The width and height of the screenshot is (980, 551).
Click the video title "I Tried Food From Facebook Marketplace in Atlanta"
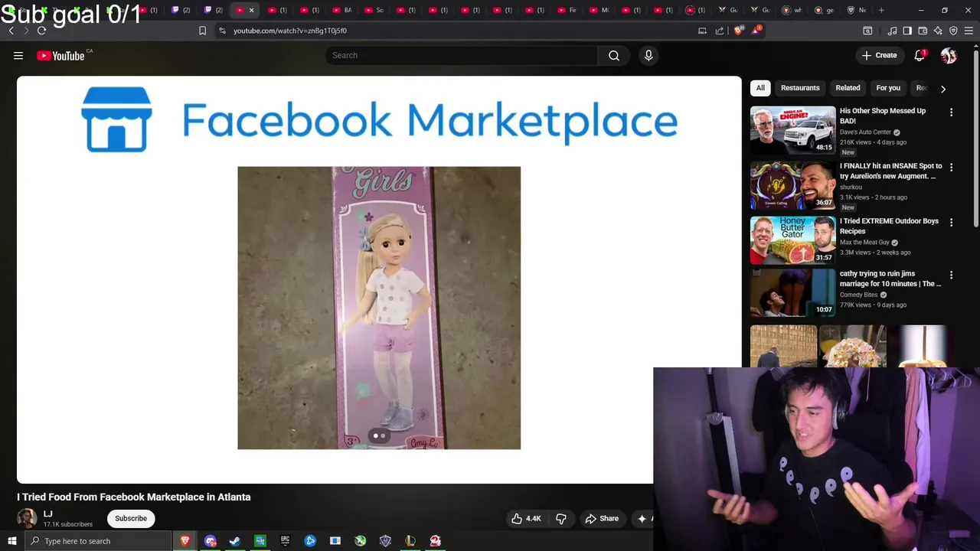134,497
